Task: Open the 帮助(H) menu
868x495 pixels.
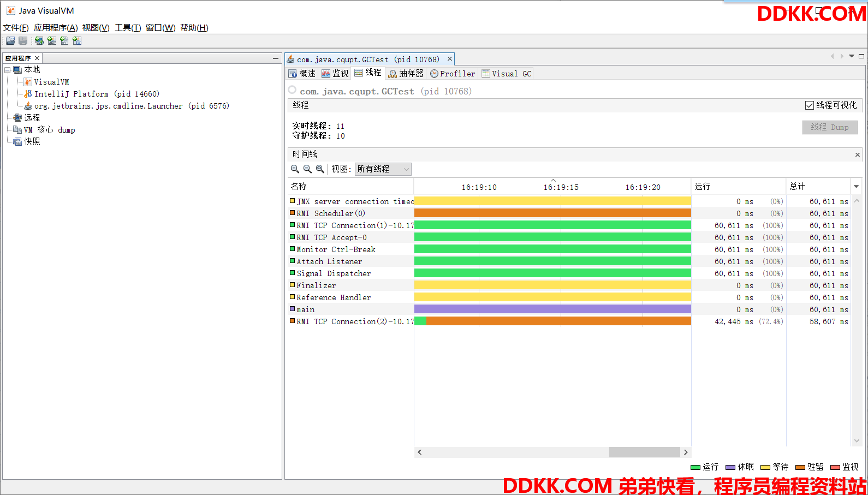Action: (x=194, y=28)
